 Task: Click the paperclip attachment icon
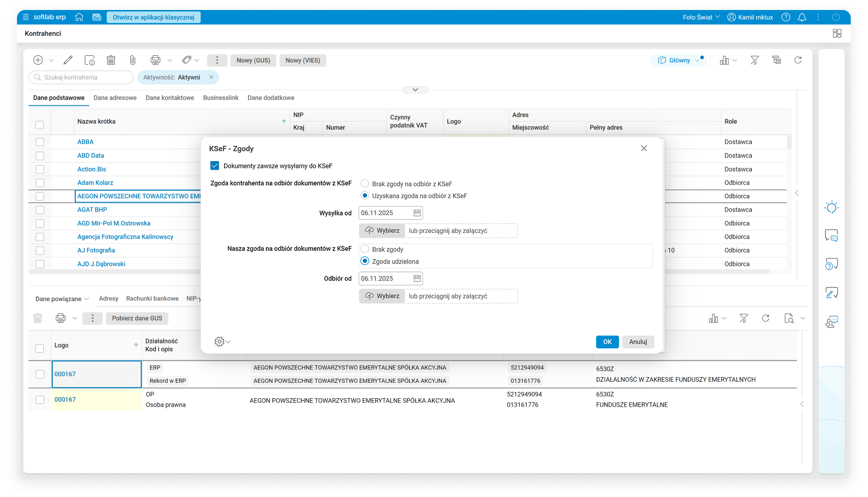tap(133, 60)
